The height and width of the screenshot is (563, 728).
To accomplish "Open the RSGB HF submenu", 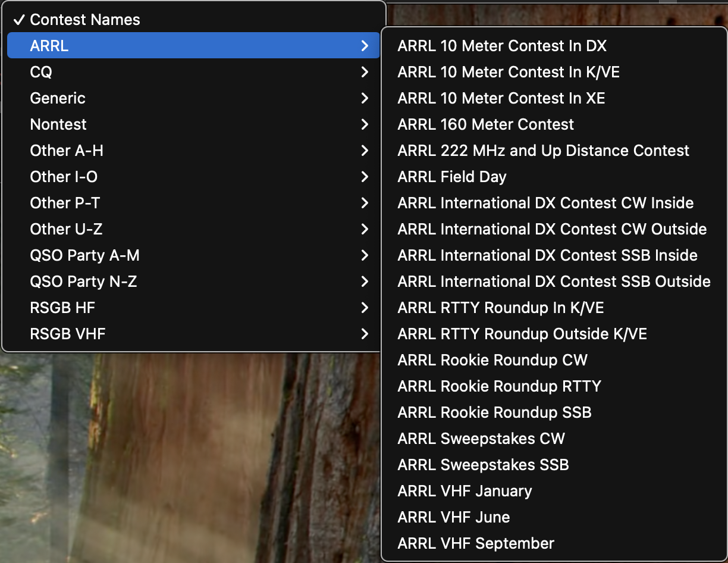I will [x=193, y=308].
